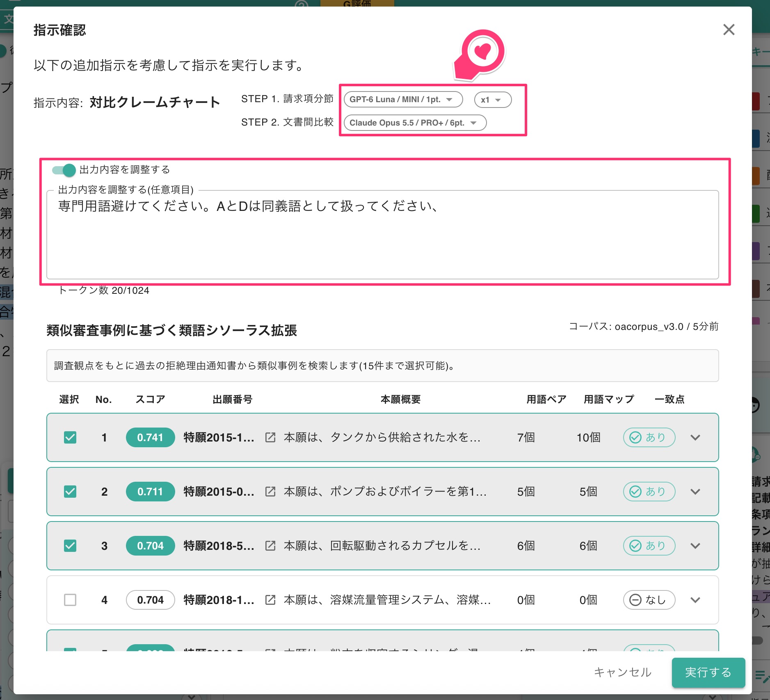The image size is (770, 700).
Task: Click the 一致点 column header
Action: coord(669,399)
